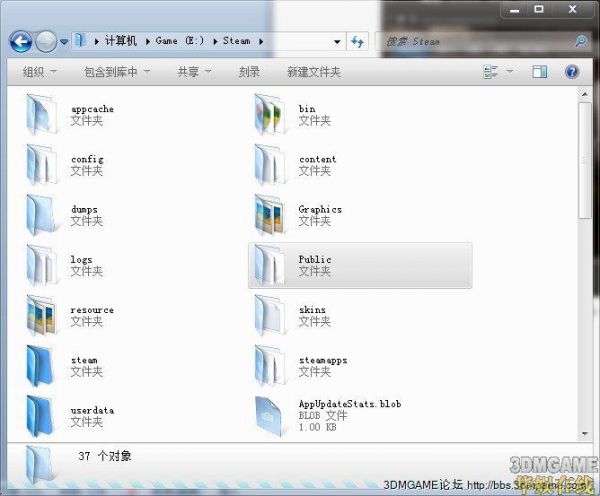The width and height of the screenshot is (600, 496).
Task: Refresh the Steam folder view
Action: 357,41
